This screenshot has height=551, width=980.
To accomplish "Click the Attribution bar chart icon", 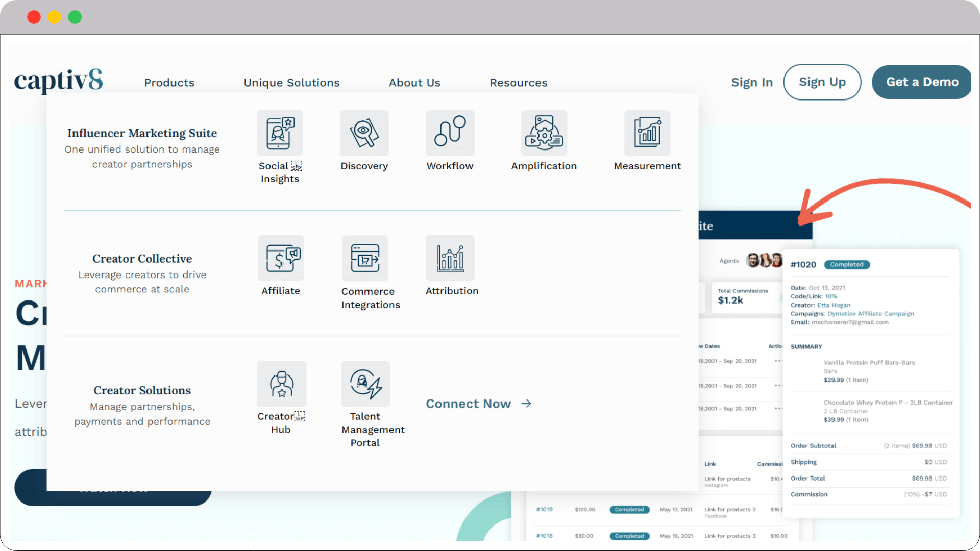I will [x=450, y=258].
